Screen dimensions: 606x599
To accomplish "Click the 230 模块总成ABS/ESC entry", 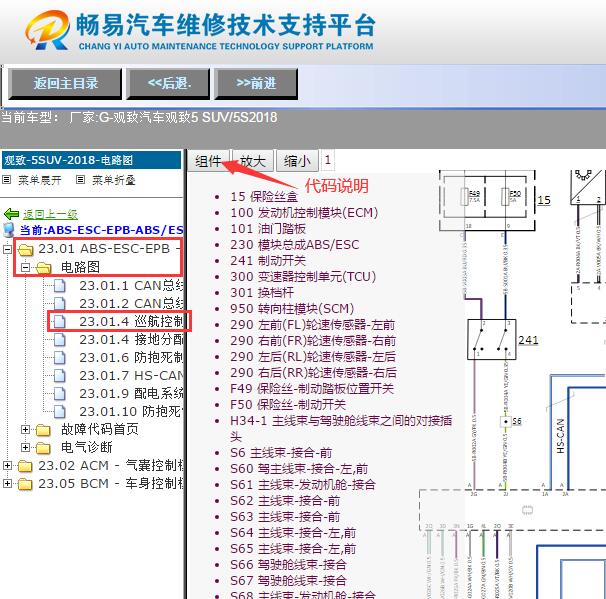I will (294, 245).
